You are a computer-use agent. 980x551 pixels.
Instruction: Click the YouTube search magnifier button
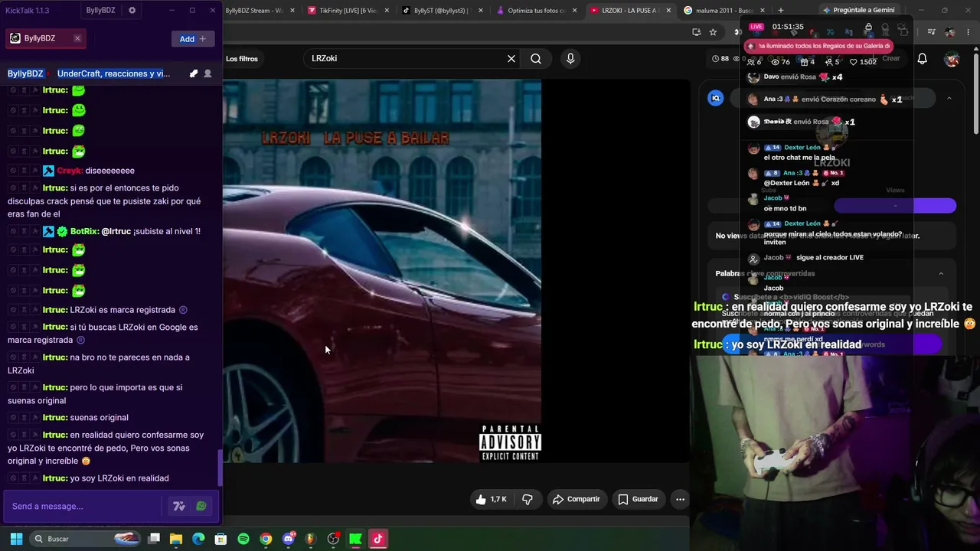point(536,58)
